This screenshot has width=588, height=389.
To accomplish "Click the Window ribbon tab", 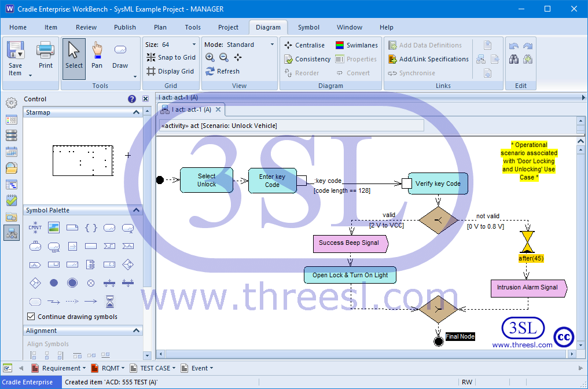I will pyautogui.click(x=350, y=27).
